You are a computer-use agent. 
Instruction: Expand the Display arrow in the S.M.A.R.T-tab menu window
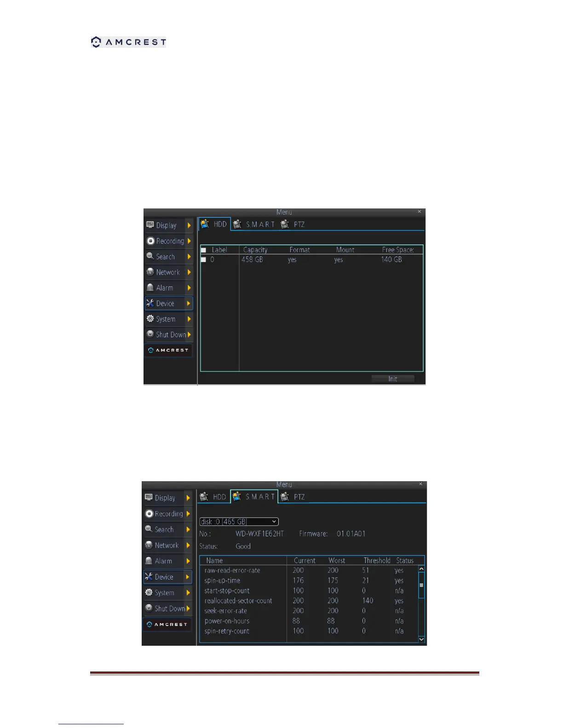(x=188, y=498)
